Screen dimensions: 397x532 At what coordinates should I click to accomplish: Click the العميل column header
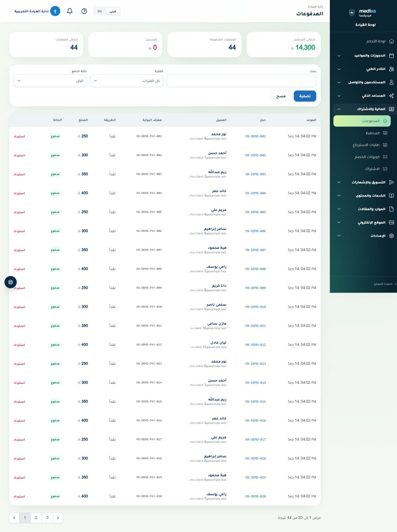coord(221,120)
